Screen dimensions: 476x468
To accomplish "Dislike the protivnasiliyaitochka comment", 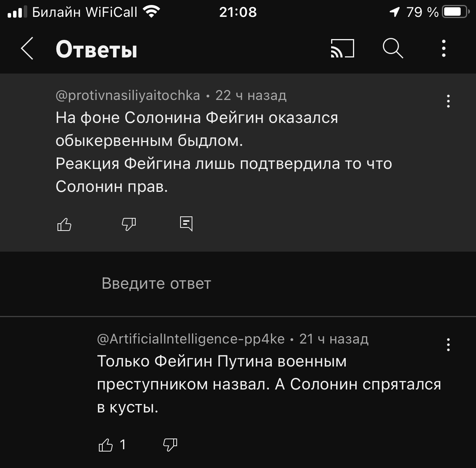I will [x=129, y=224].
